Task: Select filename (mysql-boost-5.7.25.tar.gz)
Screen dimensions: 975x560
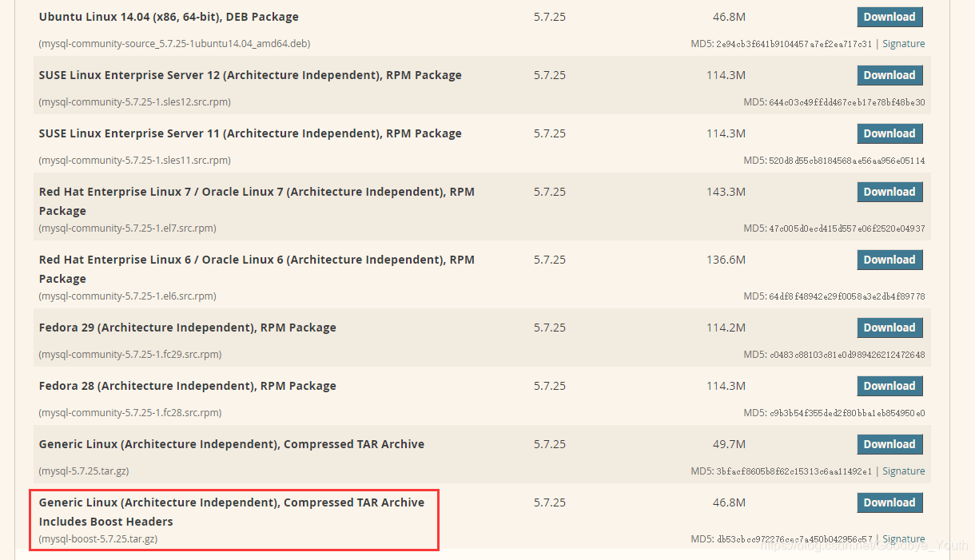Action: pyautogui.click(x=97, y=539)
